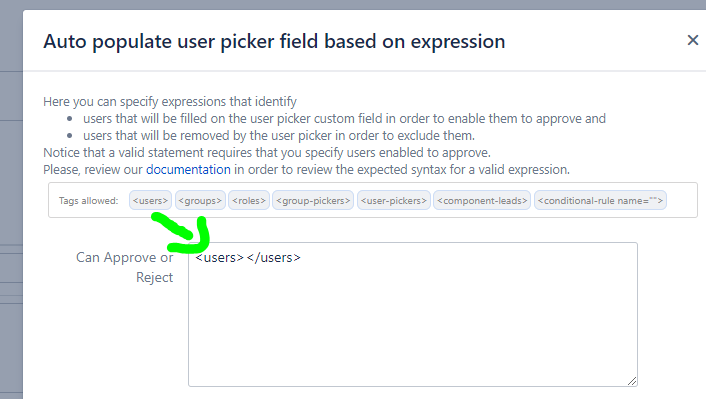Insert the <roles> tag
The image size is (706, 399).
[249, 200]
